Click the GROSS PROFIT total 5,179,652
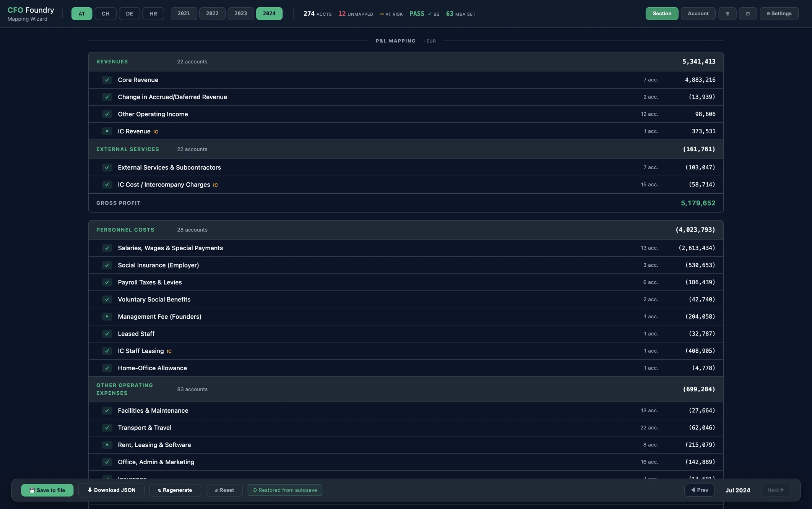The width and height of the screenshot is (812, 509). click(x=698, y=203)
